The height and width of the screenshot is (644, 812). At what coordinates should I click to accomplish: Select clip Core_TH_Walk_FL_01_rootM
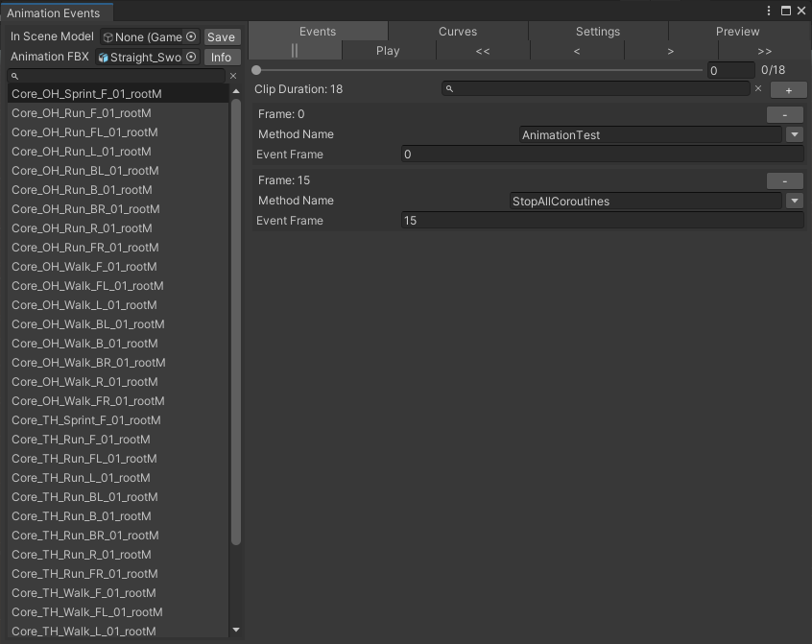118,611
